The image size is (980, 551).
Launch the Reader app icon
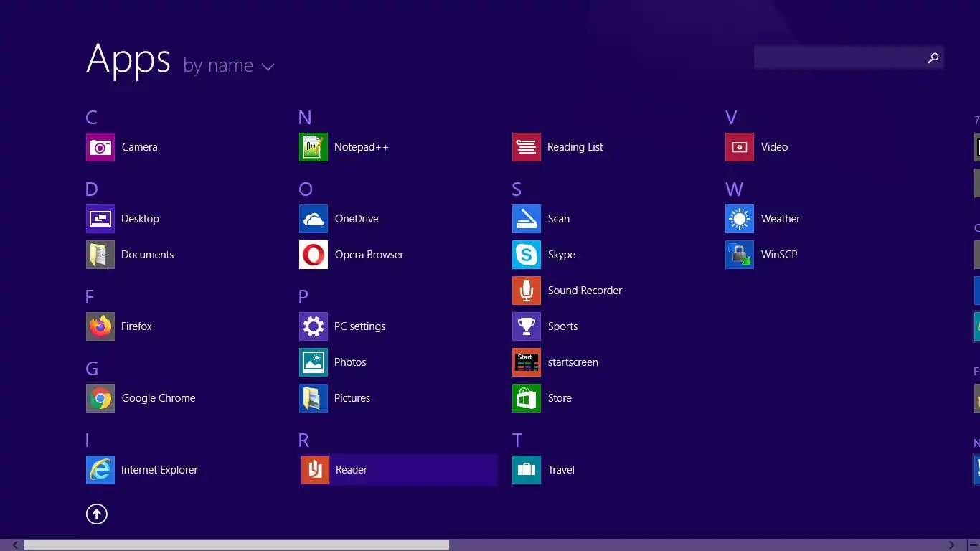315,470
